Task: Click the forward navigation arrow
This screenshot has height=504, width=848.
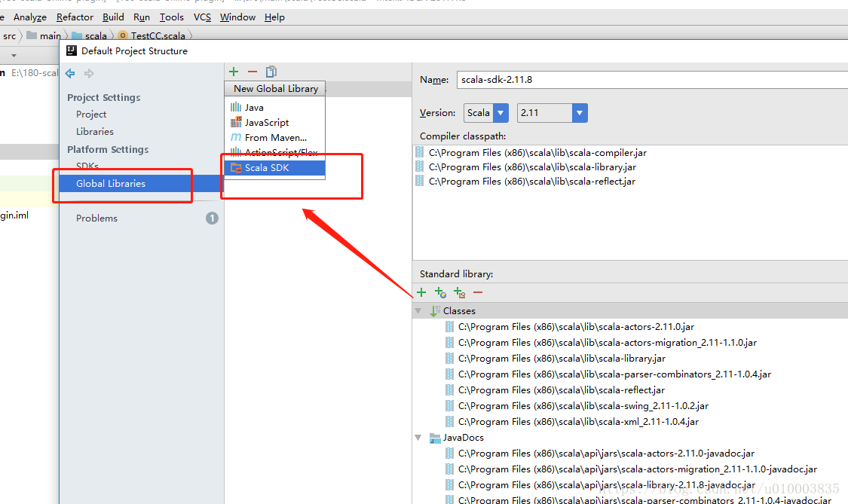Action: coord(89,73)
